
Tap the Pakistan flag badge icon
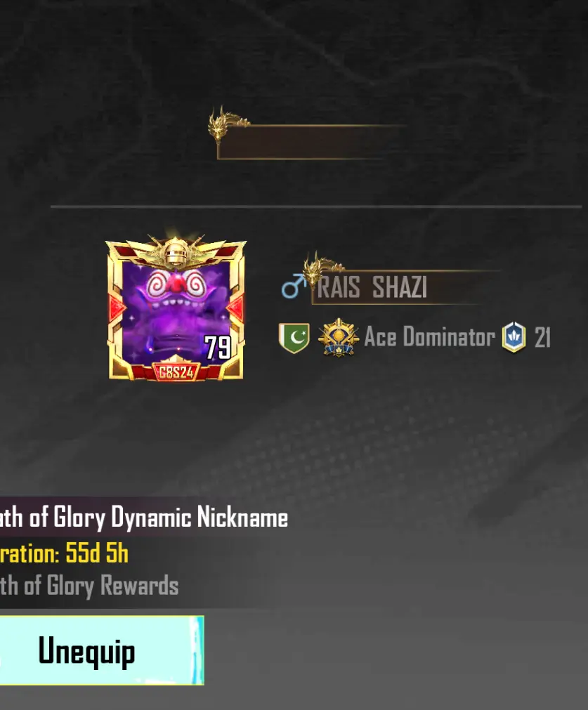(294, 337)
